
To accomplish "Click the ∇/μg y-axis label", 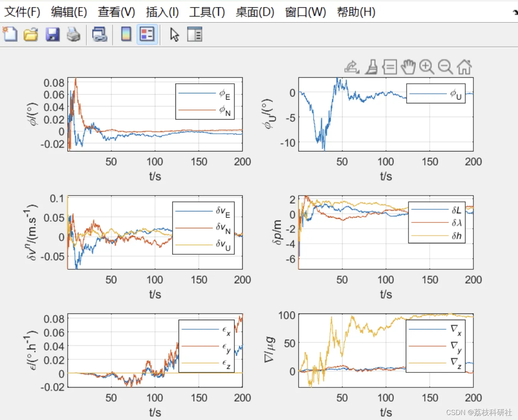I will [x=270, y=350].
